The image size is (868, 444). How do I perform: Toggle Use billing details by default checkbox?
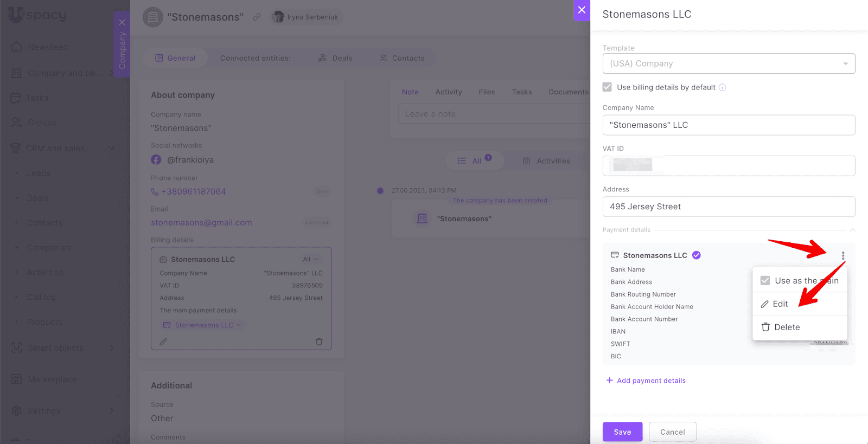click(607, 87)
